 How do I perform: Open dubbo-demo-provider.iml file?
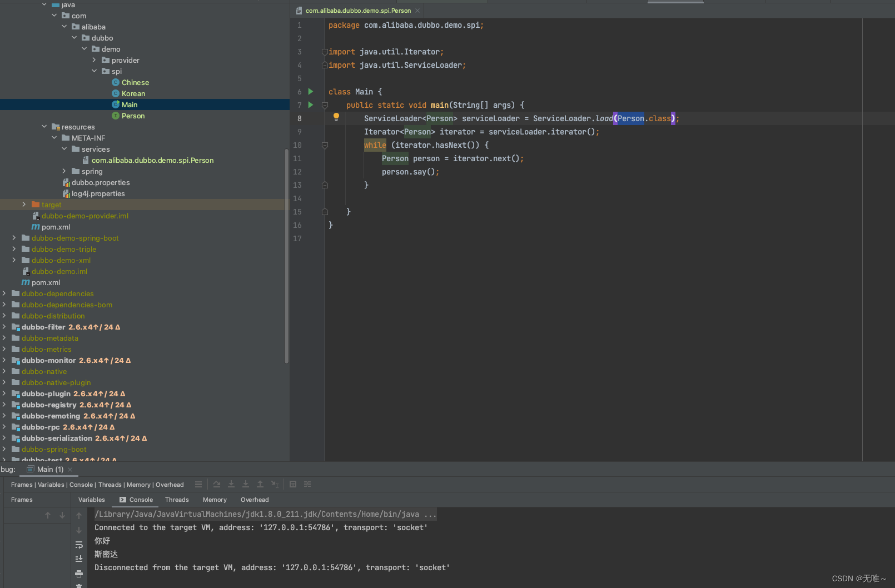coord(84,216)
